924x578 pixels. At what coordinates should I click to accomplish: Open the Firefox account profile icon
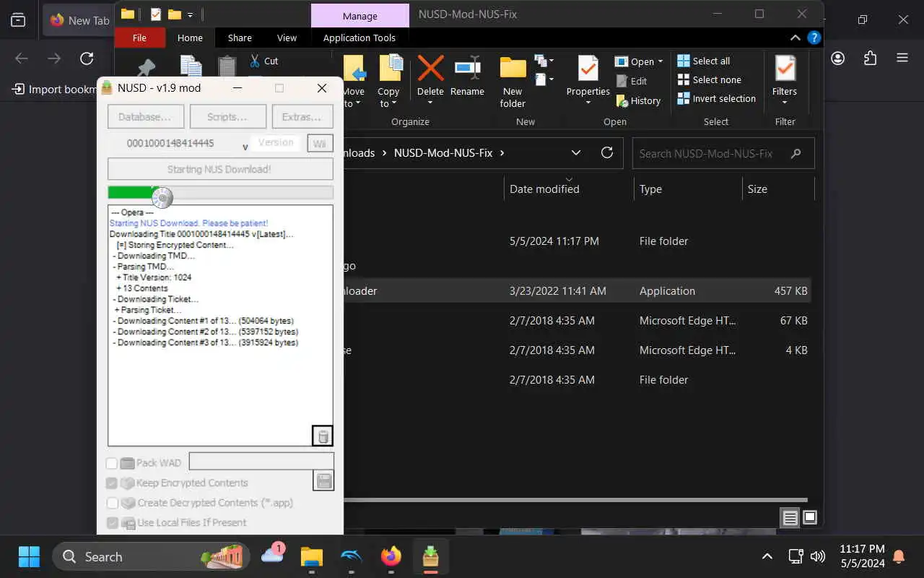coord(838,59)
